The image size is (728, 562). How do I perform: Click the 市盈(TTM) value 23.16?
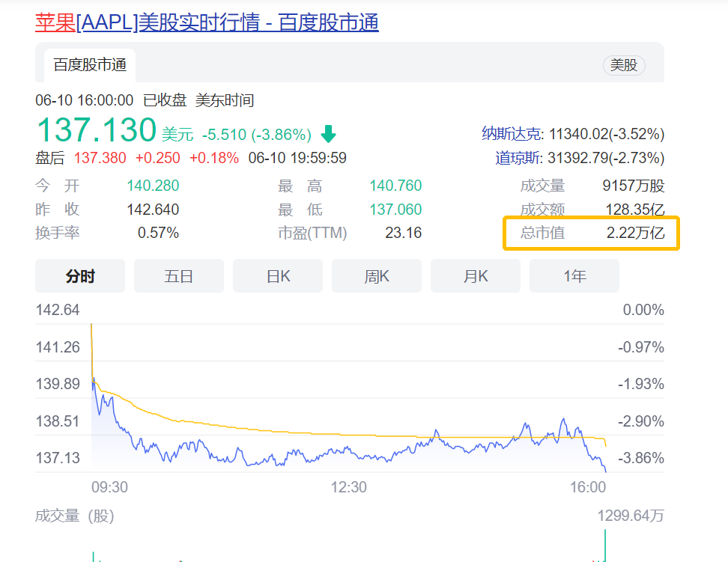404,233
